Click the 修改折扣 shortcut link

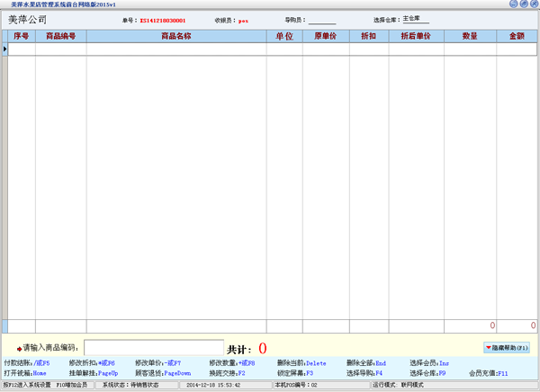(x=92, y=362)
